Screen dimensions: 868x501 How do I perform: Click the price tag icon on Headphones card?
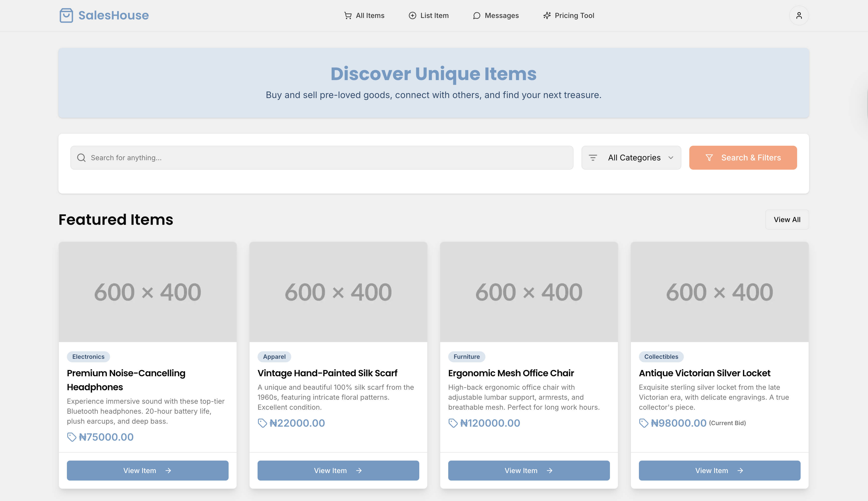pos(72,437)
